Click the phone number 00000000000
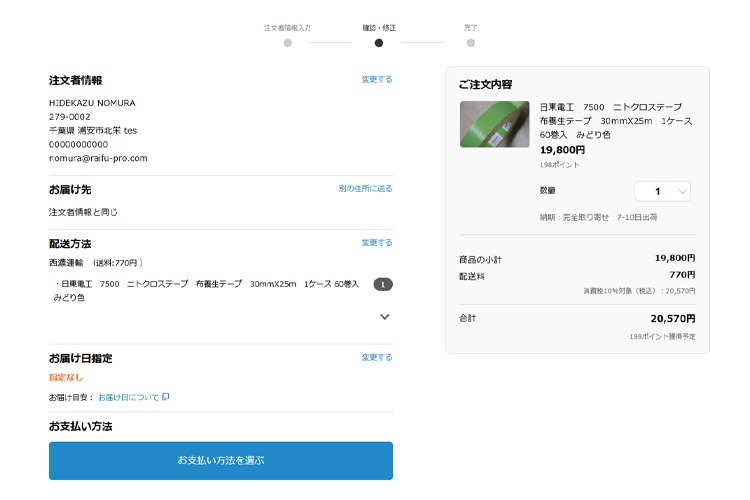750x500 pixels. 78,144
